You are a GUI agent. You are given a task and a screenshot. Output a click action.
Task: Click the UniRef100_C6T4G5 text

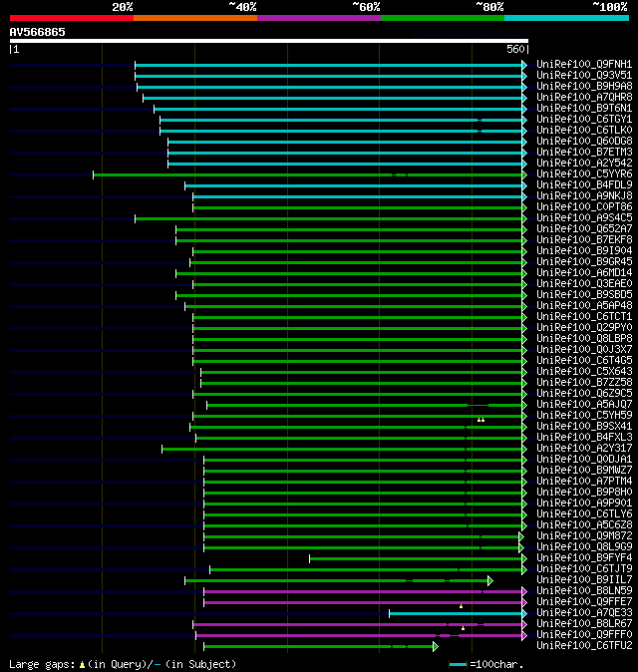[584, 361]
